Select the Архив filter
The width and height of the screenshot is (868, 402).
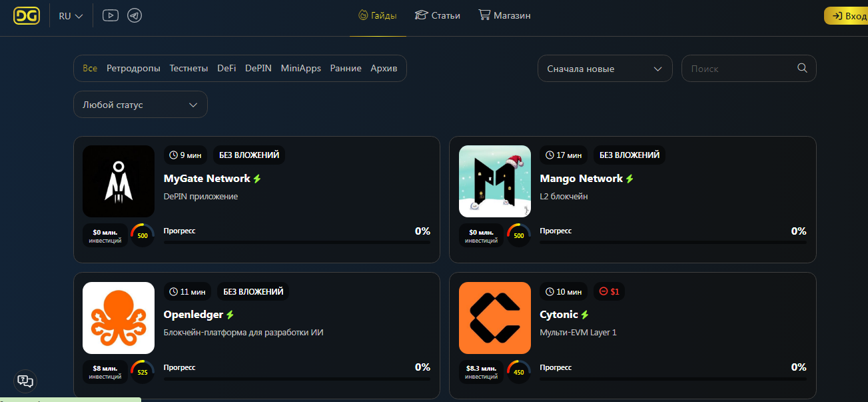(x=384, y=68)
